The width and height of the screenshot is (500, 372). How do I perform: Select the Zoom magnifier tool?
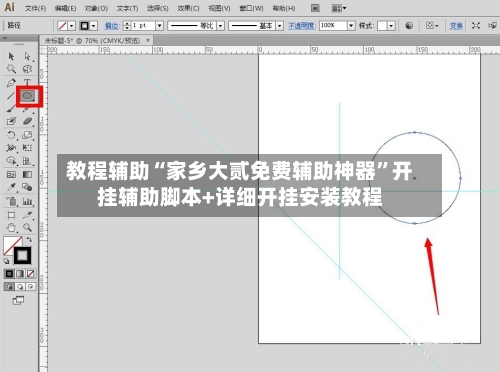click(x=27, y=228)
